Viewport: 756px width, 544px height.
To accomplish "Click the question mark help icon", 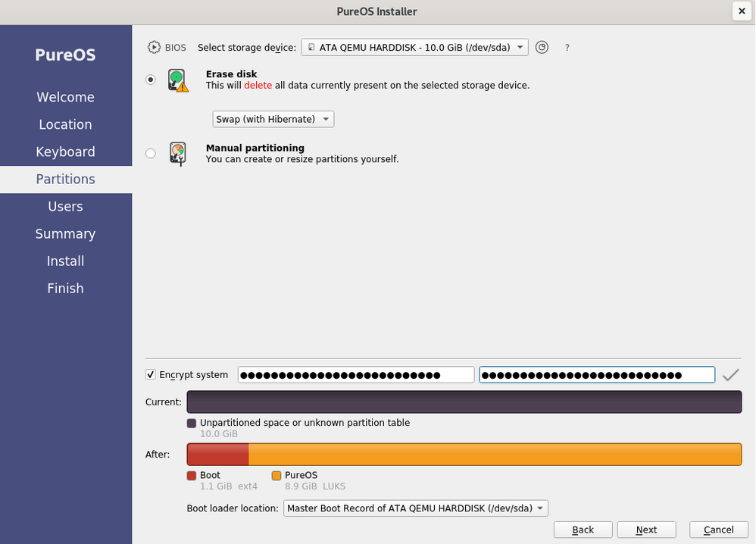I will (567, 48).
